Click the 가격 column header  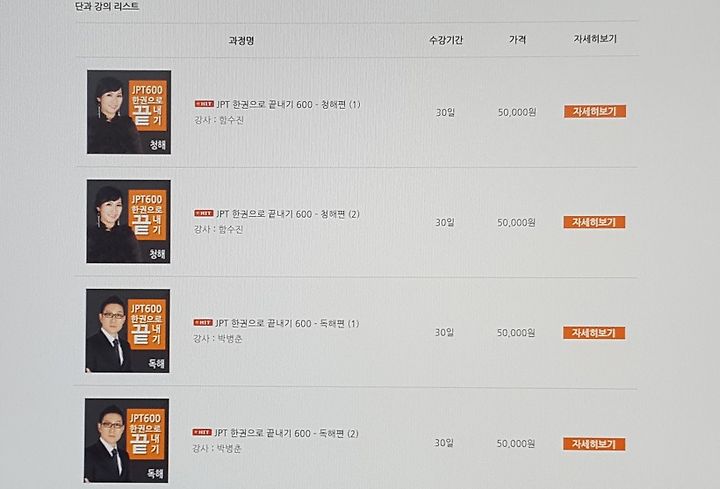pyautogui.click(x=518, y=39)
